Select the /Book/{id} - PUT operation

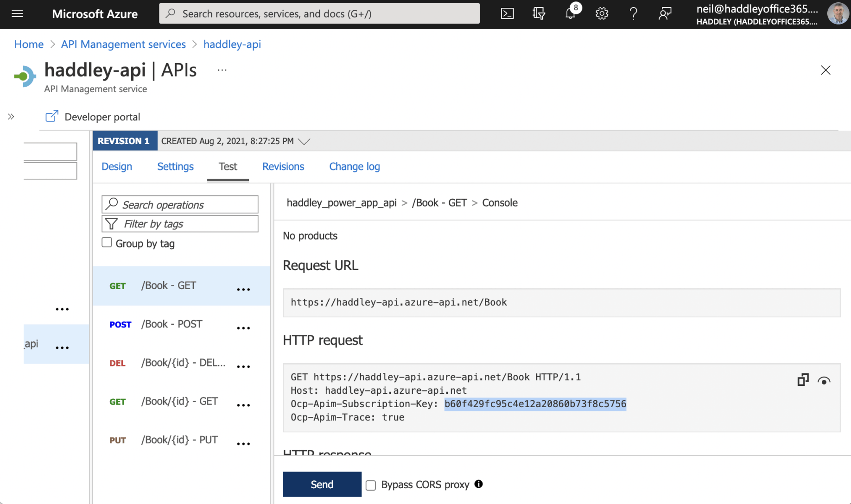point(179,440)
